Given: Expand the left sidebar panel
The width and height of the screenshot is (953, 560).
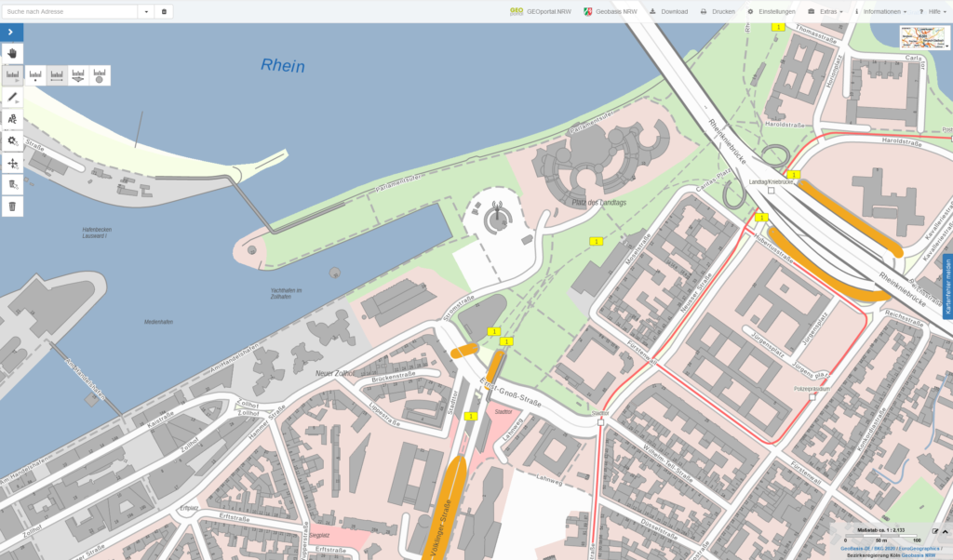Looking at the screenshot, I should [11, 32].
